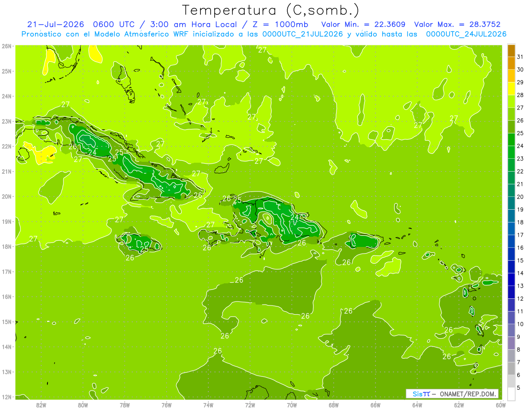Click the colorbar label 17
532x411 pixels.
pyautogui.click(x=520, y=235)
